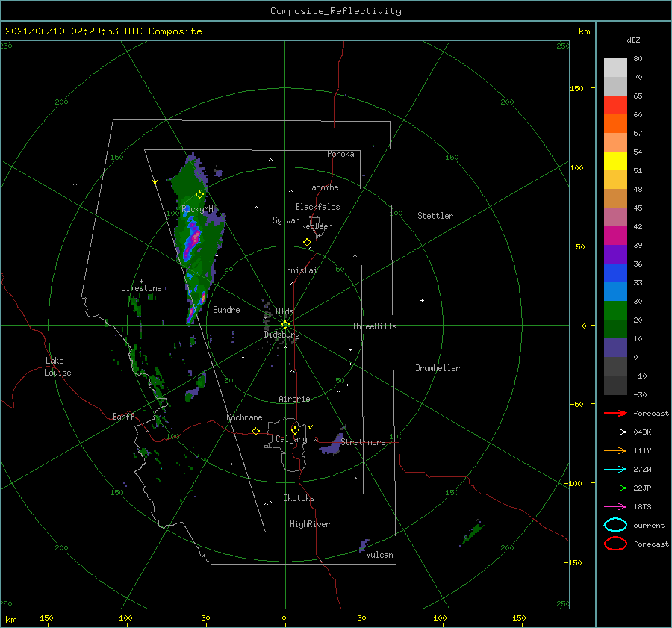The image size is (672, 628).
Task: Pick the light gray 70–80 dBZ swatch
Action: click(615, 68)
